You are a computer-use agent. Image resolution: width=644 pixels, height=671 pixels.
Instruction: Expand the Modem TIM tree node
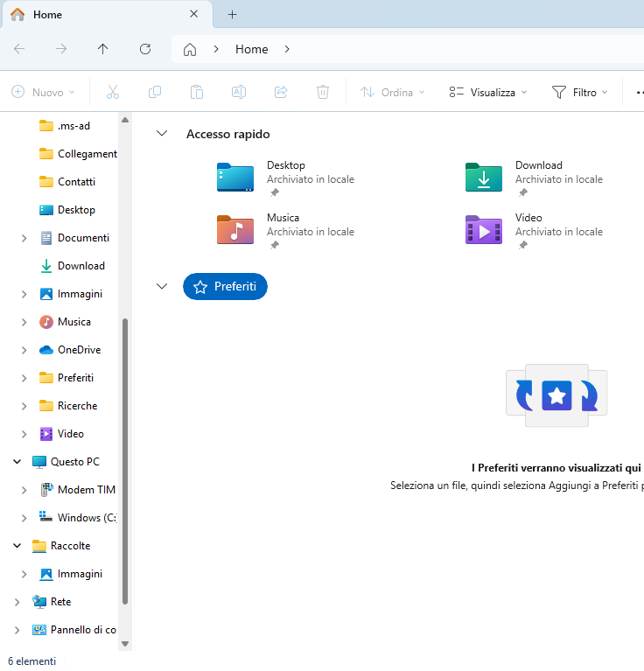pos(24,491)
